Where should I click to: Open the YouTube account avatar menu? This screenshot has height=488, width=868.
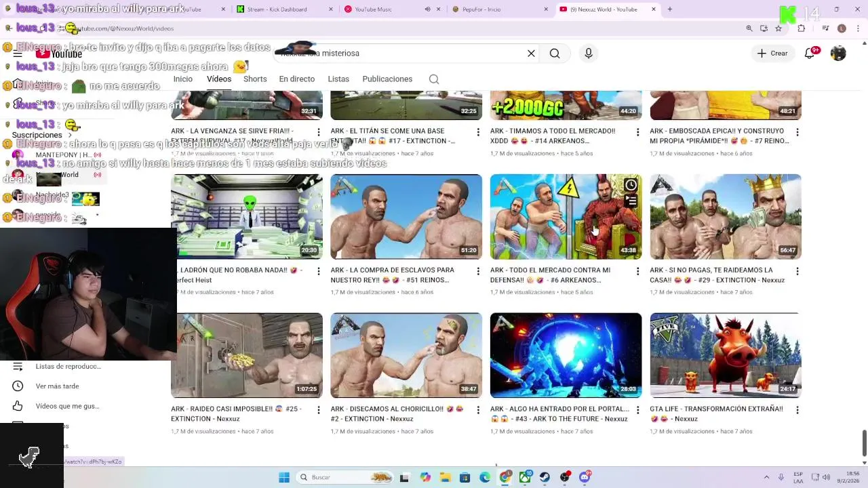pyautogui.click(x=838, y=54)
